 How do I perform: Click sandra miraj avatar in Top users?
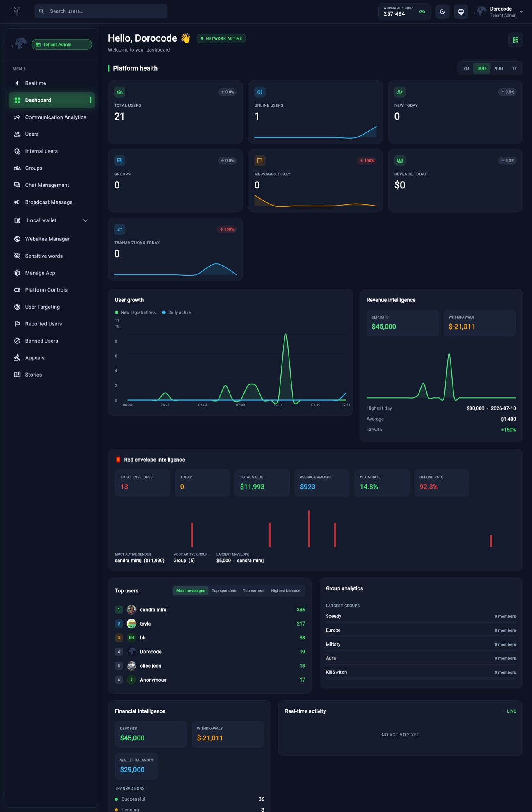(131, 610)
